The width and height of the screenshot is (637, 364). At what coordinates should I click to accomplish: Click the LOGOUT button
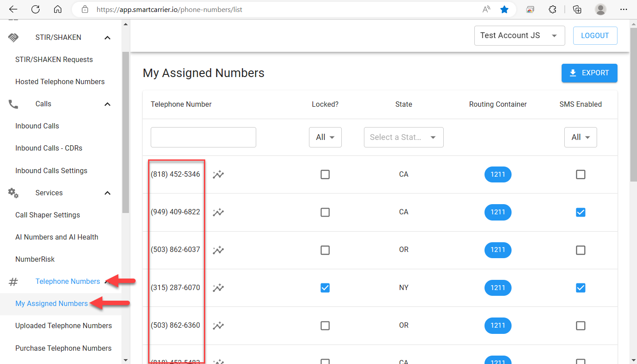point(595,36)
